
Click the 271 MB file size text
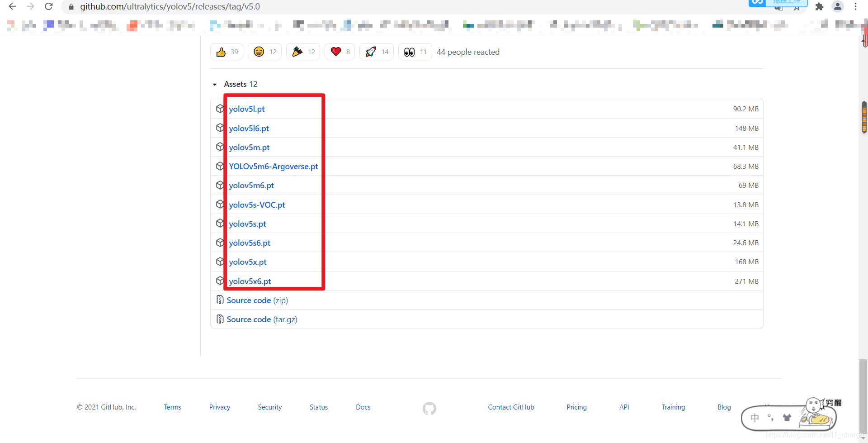coord(747,281)
